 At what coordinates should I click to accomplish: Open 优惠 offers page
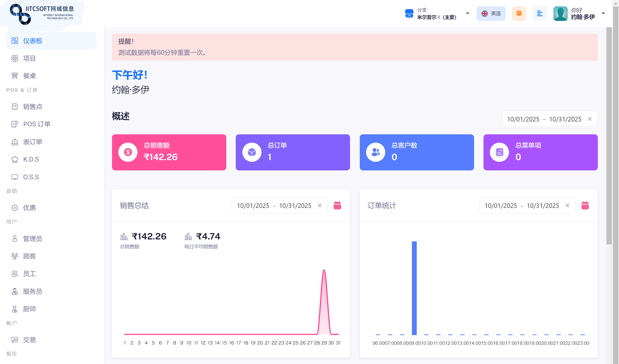tap(29, 208)
